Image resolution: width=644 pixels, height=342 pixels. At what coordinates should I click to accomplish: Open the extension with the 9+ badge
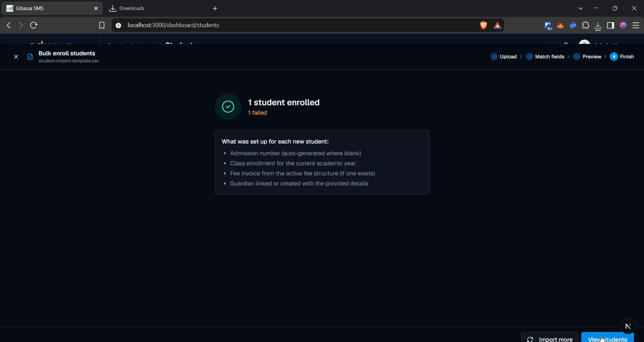(548, 25)
